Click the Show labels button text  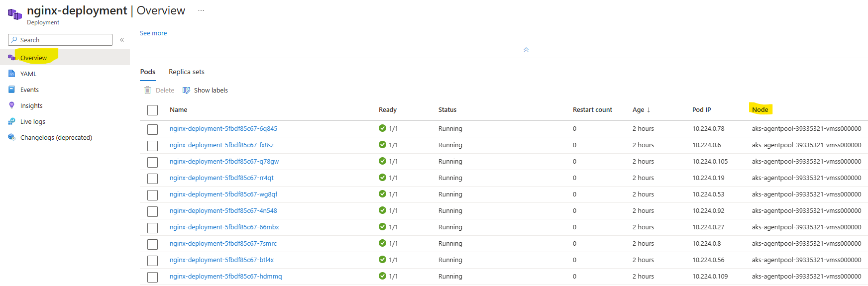211,90
